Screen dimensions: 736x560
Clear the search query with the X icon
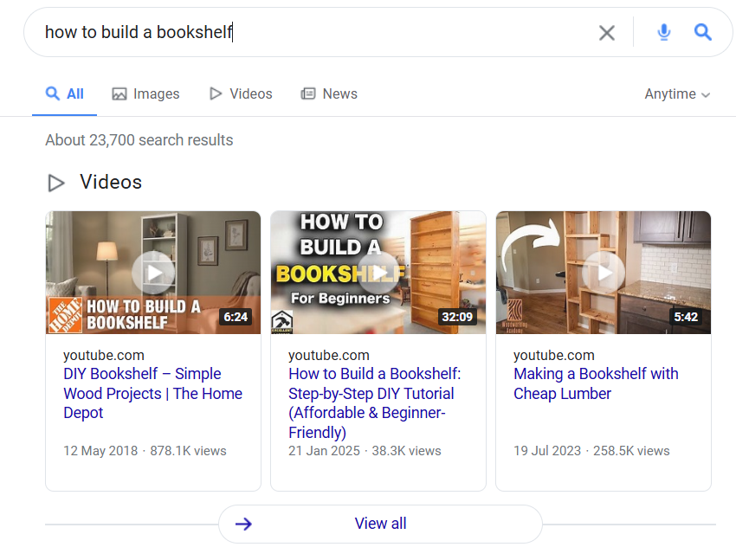pyautogui.click(x=606, y=32)
